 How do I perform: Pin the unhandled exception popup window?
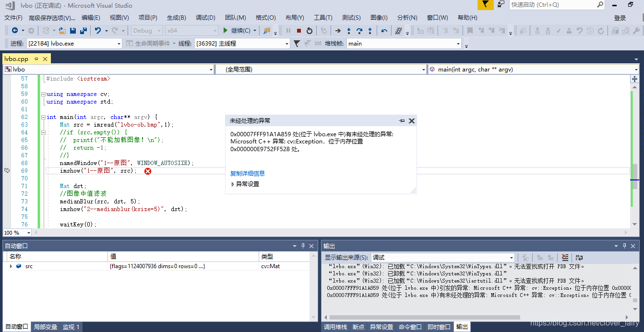402,121
